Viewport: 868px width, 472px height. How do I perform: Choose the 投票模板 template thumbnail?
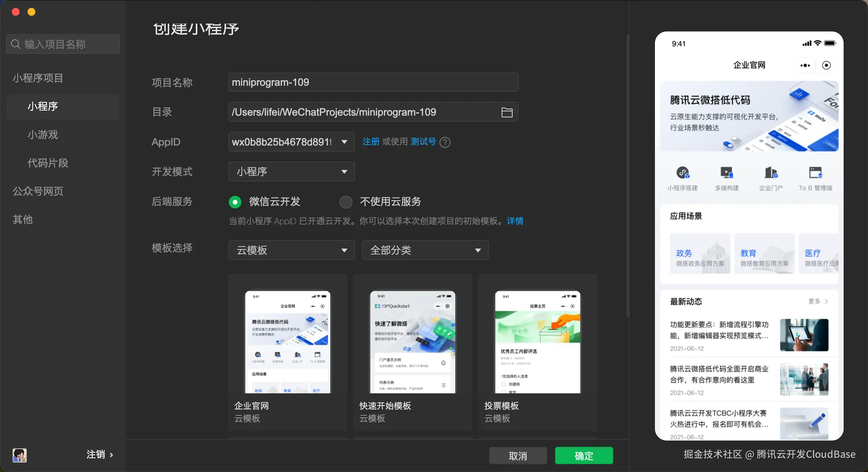(537, 342)
